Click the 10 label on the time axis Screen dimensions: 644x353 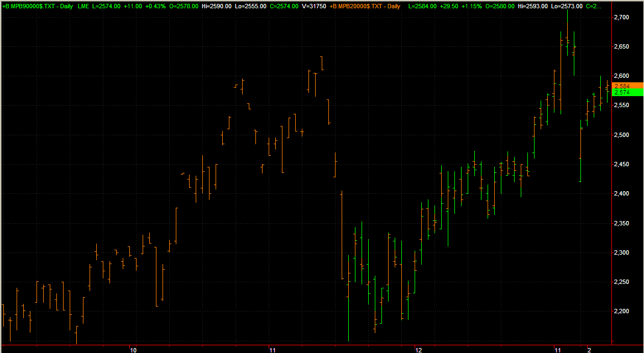point(133,350)
